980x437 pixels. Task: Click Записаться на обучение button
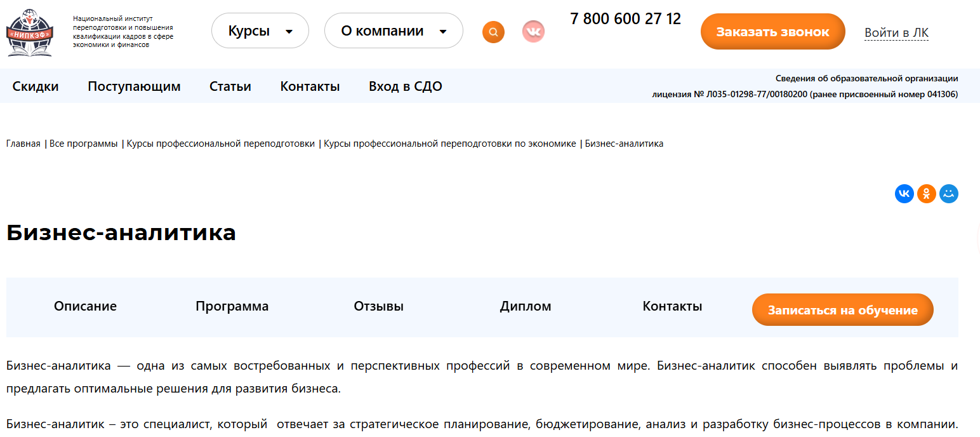(842, 310)
